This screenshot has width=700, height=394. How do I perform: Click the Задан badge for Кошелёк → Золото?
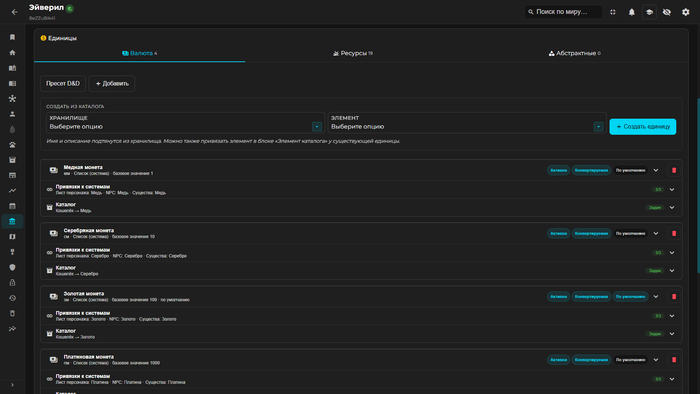[654, 334]
